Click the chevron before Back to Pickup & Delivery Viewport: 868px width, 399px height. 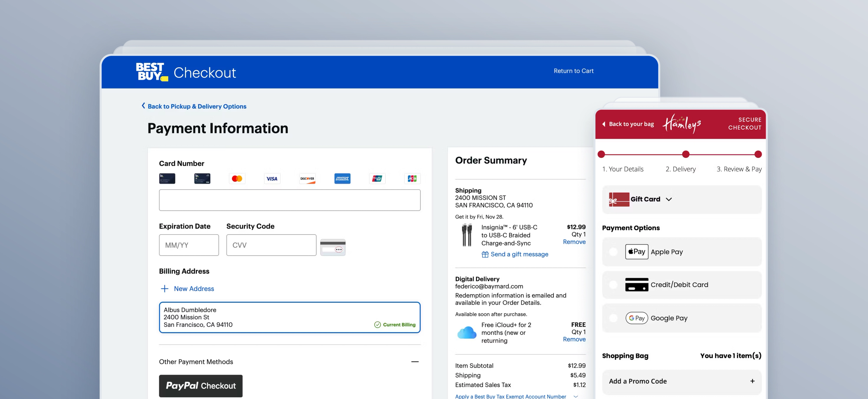(143, 106)
